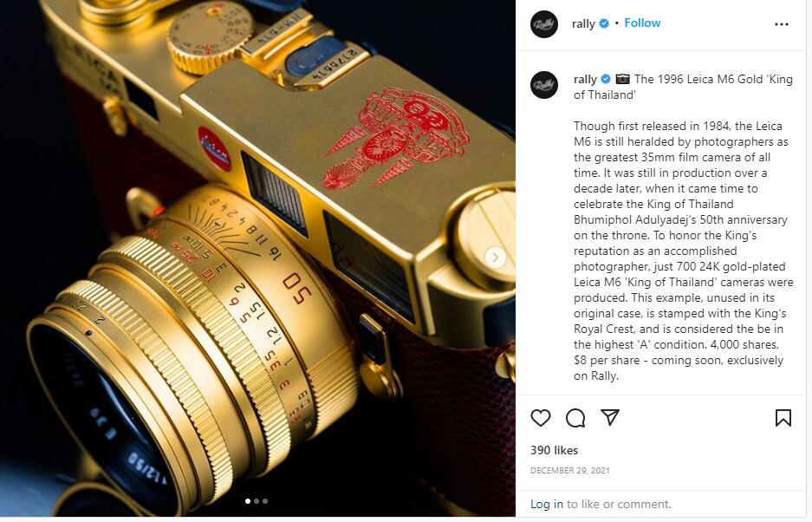Click the verified badge in header
The width and height of the screenshot is (812, 522).
[604, 23]
